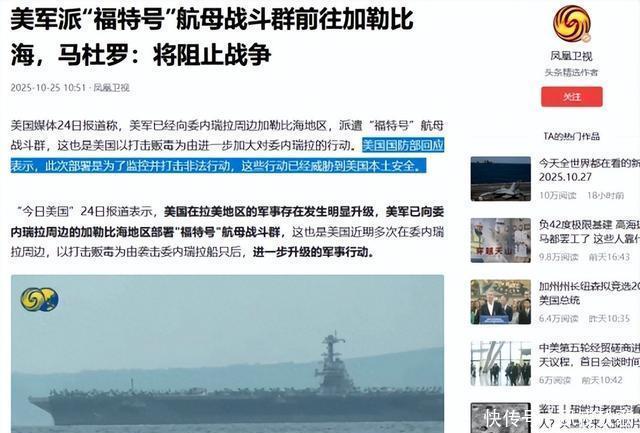Open the 鉴证 article title in sidebar
Image resolution: width=640 pixels, height=433 pixels.
pyautogui.click(x=589, y=415)
